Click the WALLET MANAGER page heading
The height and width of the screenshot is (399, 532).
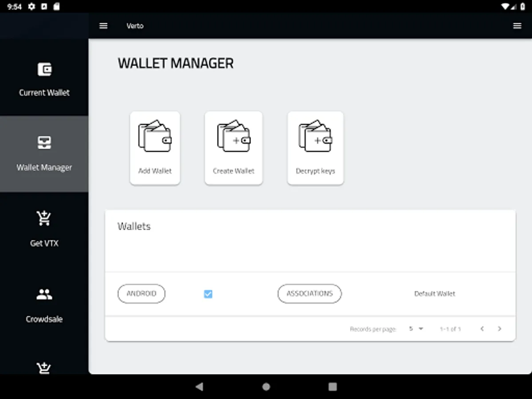tap(176, 63)
